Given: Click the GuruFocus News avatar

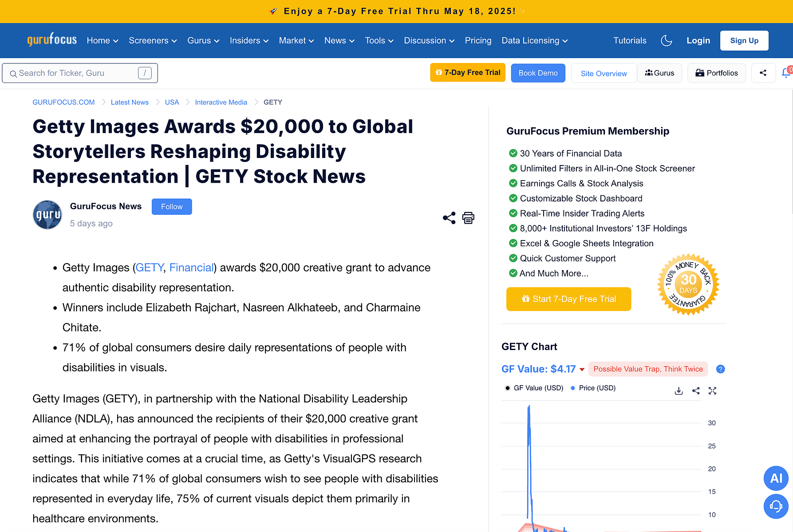Looking at the screenshot, I should [47, 215].
